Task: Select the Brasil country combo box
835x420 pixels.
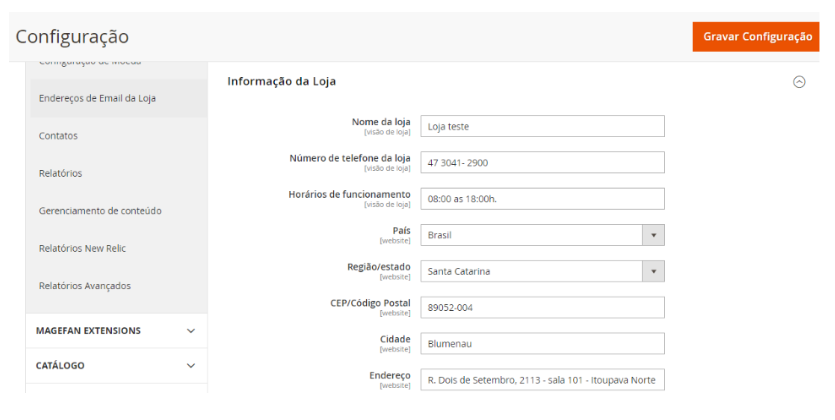Action: 530,235
